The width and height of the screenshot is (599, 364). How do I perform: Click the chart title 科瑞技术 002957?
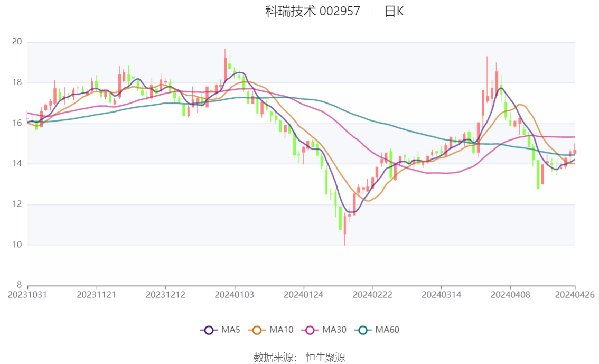312,11
